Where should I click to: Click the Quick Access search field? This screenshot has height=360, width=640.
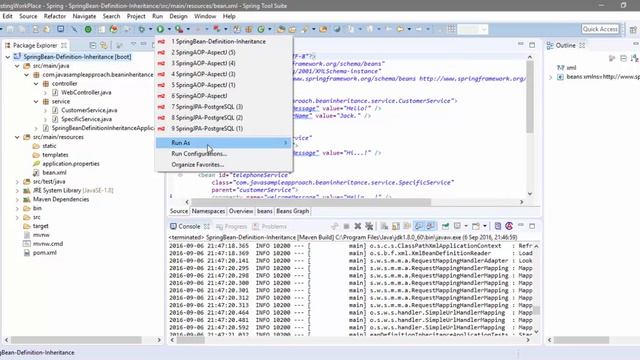point(600,29)
